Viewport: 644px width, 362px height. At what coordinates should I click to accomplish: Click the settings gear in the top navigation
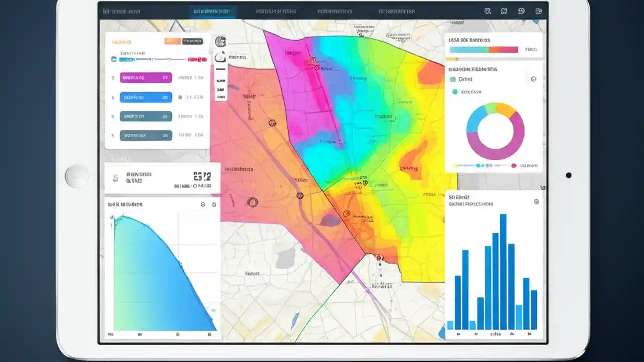(539, 11)
